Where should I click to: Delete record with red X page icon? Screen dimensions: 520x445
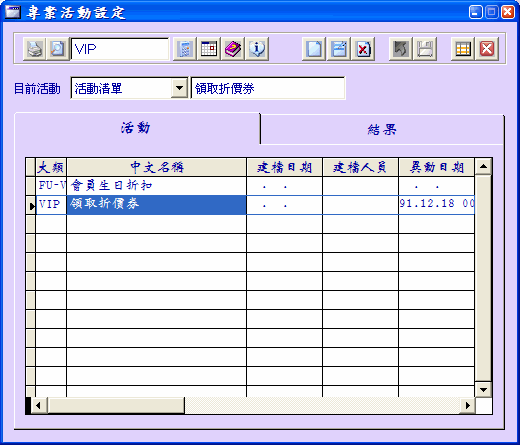tap(363, 49)
